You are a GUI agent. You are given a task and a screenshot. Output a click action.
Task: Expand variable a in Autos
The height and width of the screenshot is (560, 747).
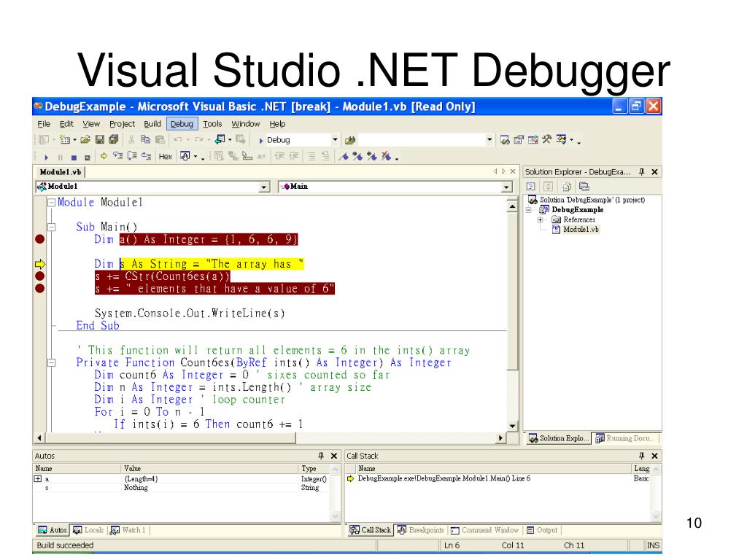pyautogui.click(x=38, y=479)
